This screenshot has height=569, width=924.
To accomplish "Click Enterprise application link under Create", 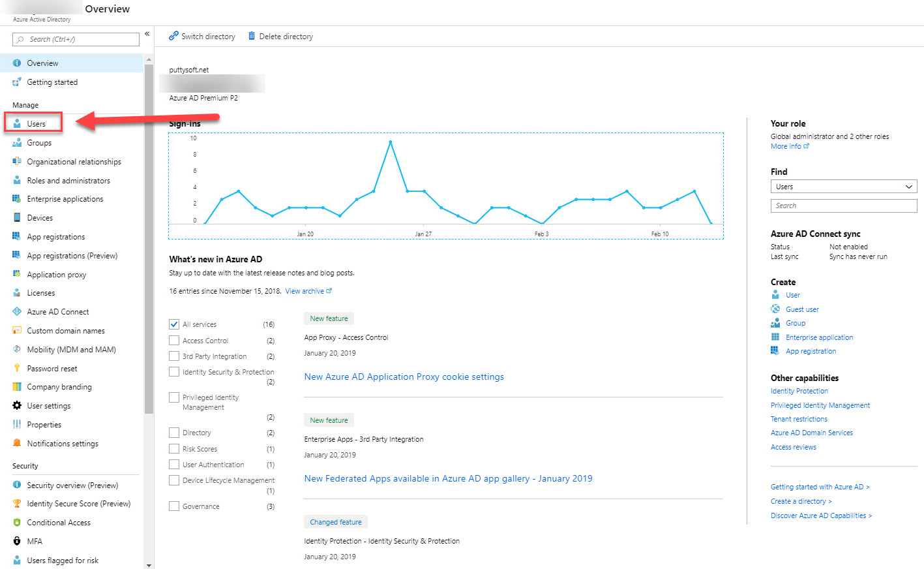I will 819,337.
